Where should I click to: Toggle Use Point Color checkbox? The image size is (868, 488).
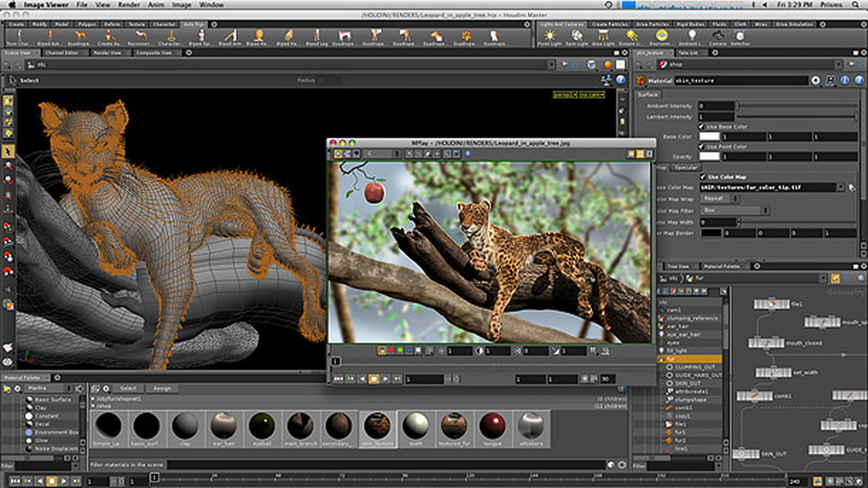702,146
